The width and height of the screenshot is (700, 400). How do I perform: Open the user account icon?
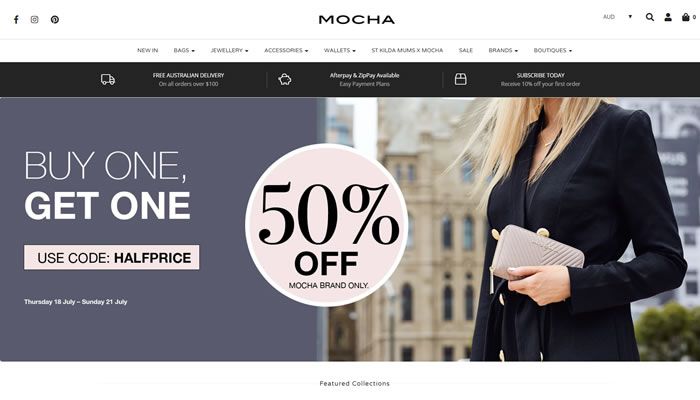(668, 17)
